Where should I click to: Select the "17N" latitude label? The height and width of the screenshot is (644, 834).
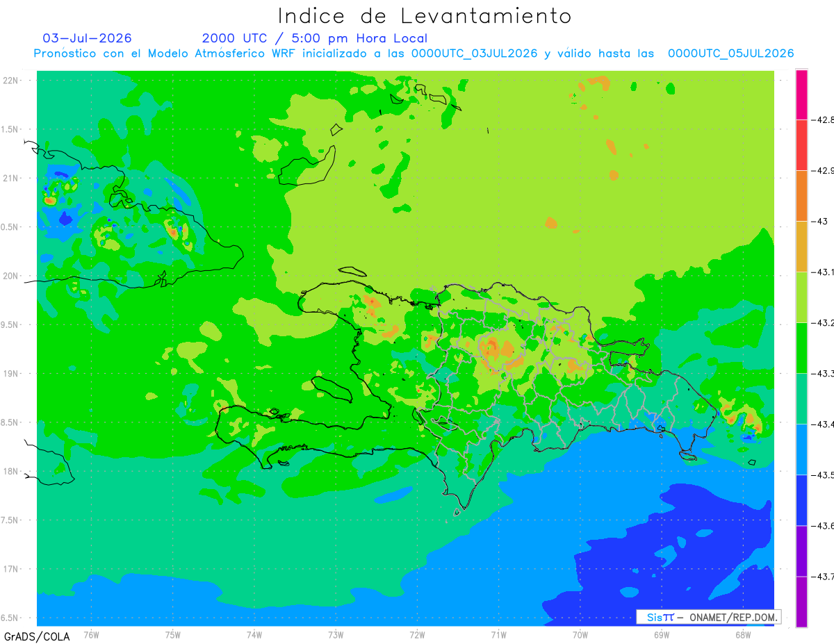click(10, 569)
